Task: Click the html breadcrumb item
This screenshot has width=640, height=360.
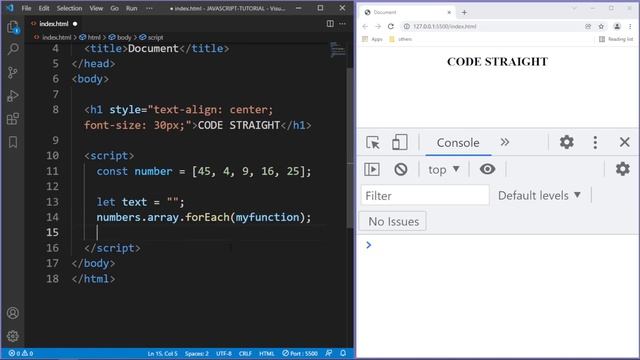Action: click(x=90, y=37)
